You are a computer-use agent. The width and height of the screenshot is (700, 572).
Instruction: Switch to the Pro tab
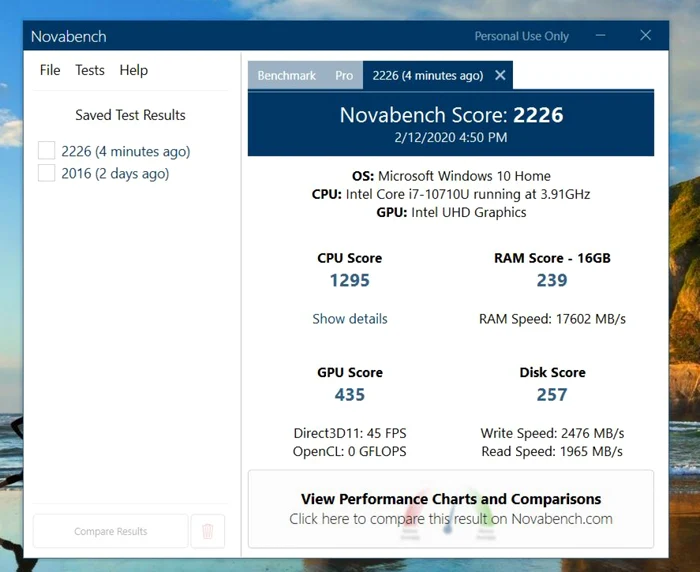point(344,75)
